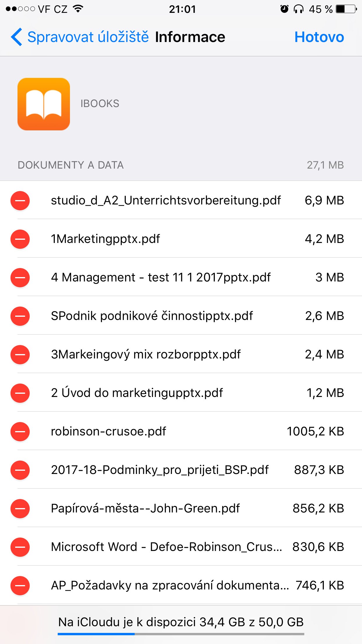
Task: Tap the Wi-Fi status icon
Action: click(78, 9)
